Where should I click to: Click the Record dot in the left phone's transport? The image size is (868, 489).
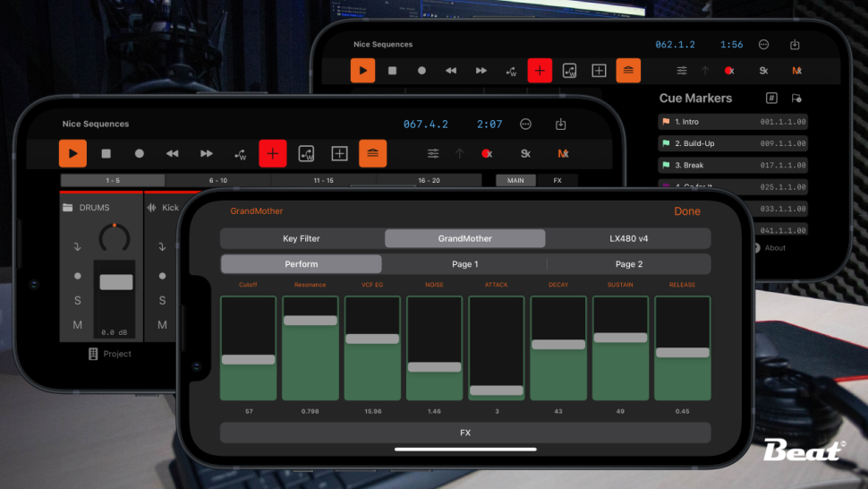pyautogui.click(x=139, y=154)
